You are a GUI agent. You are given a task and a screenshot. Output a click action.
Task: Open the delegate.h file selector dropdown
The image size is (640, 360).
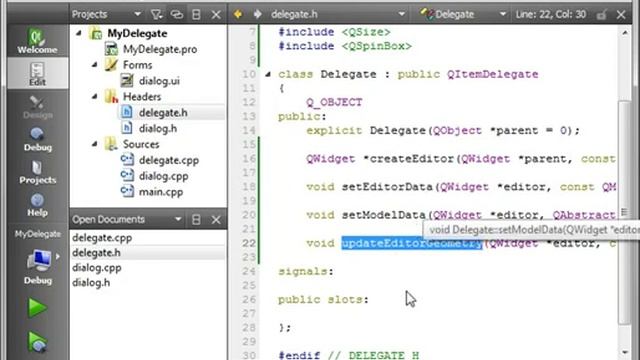338,14
